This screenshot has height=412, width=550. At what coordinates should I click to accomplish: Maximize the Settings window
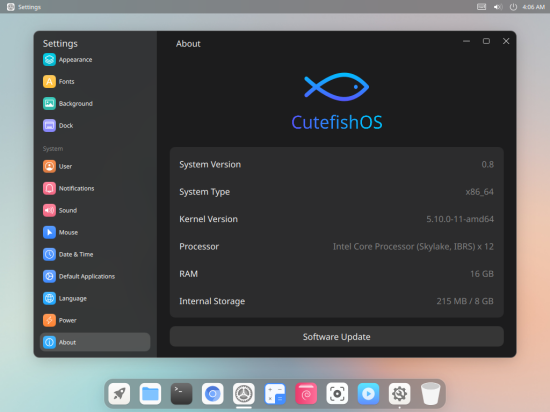click(x=486, y=41)
